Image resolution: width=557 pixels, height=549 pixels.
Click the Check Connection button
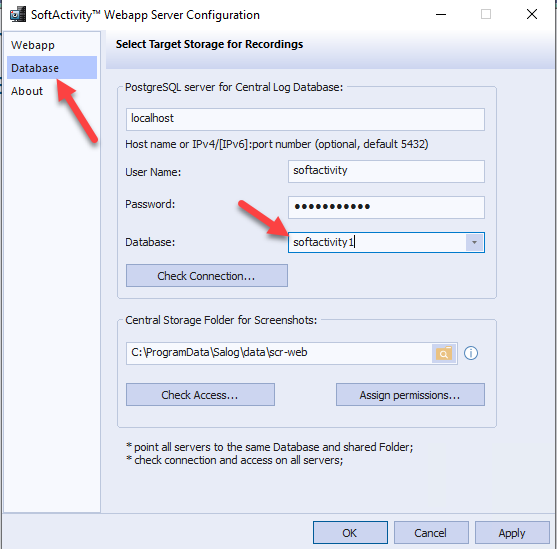click(x=206, y=276)
